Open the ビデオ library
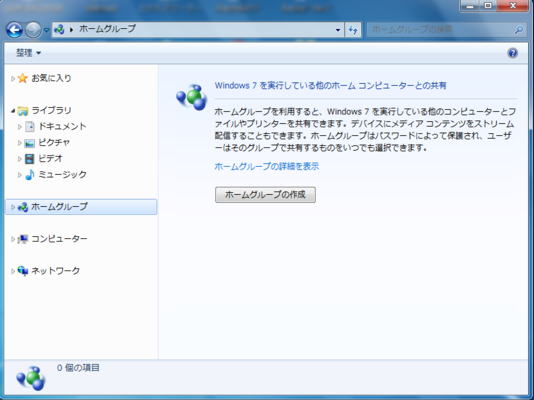 pos(50,158)
